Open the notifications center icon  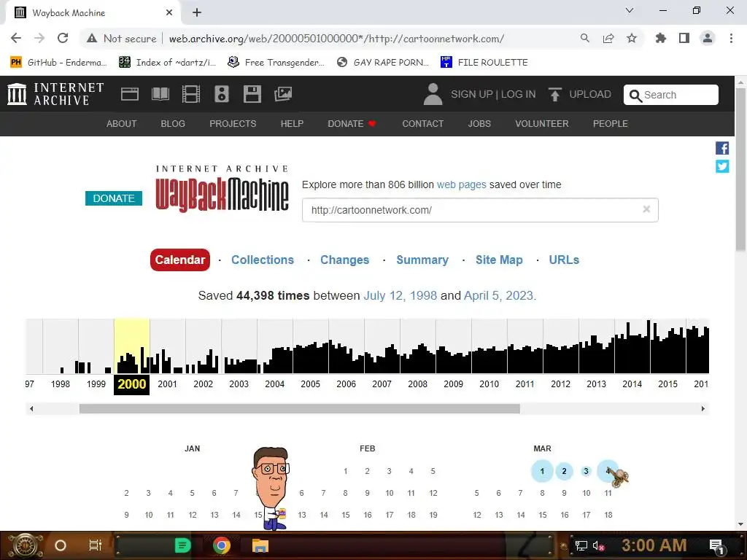[x=716, y=545]
